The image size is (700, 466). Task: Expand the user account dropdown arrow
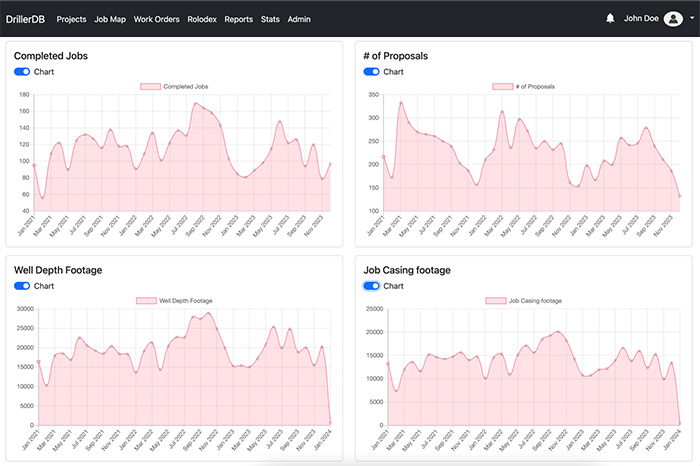click(692, 18)
